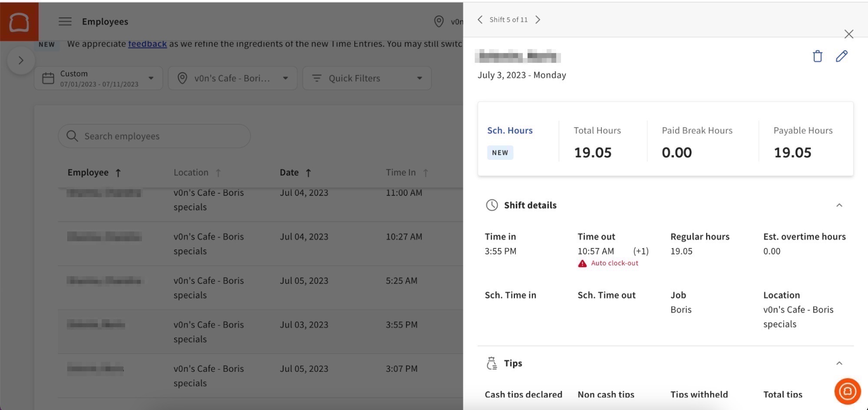
Task: Click the tips money bag icon
Action: 491,363
